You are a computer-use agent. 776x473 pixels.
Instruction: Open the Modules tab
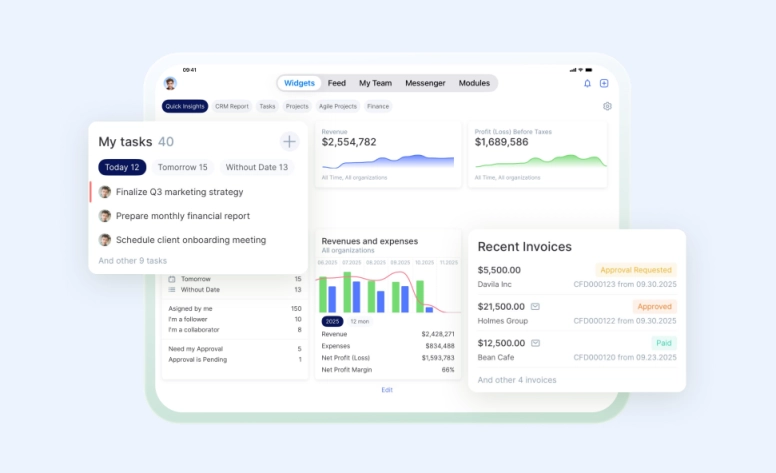coord(474,83)
